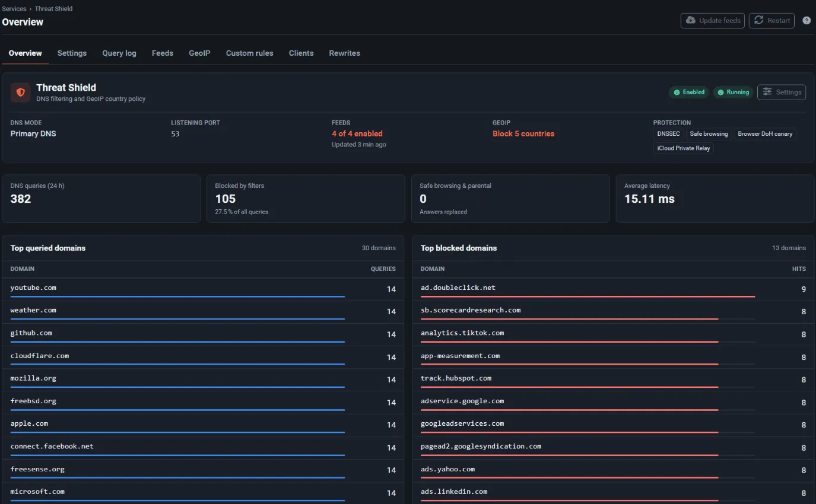Click the Running status badge

(x=734, y=92)
